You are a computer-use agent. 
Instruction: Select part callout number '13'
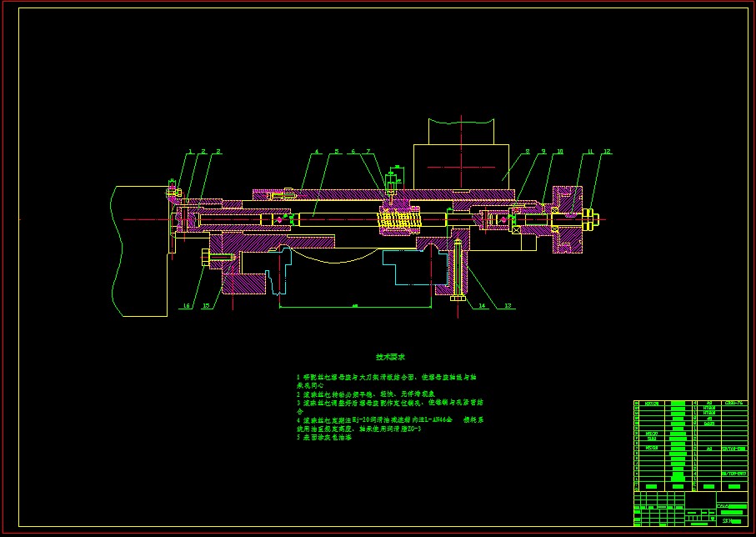(x=508, y=305)
